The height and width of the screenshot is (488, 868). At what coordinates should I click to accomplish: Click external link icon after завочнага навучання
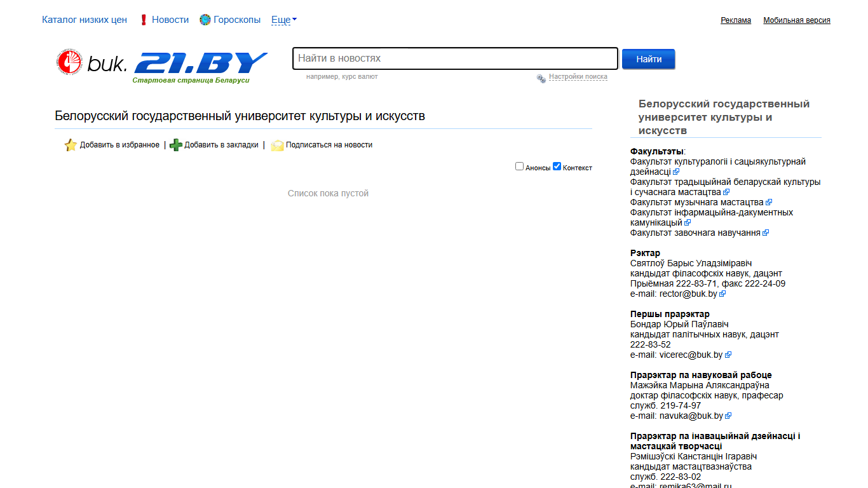(766, 233)
